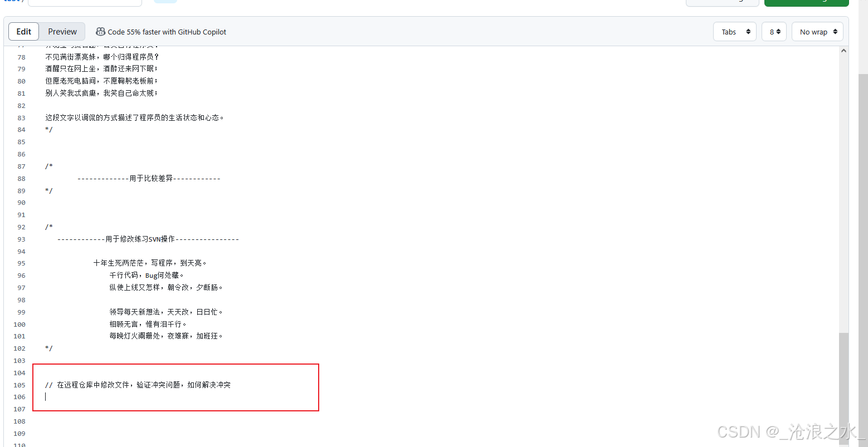
Task: Click the GitHub Copilot icon
Action: pos(100,32)
